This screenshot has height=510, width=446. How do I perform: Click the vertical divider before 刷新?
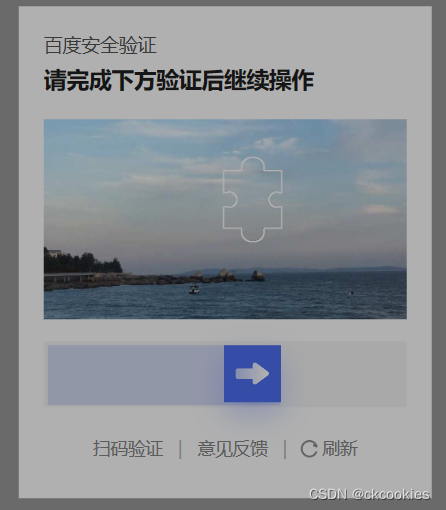coord(285,449)
